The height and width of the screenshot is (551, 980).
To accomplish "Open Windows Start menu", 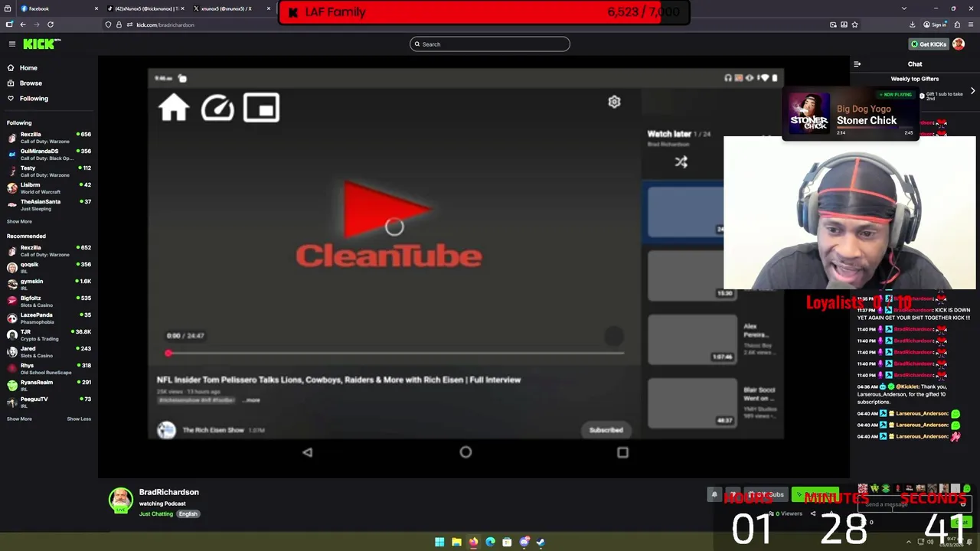I will pyautogui.click(x=439, y=543).
